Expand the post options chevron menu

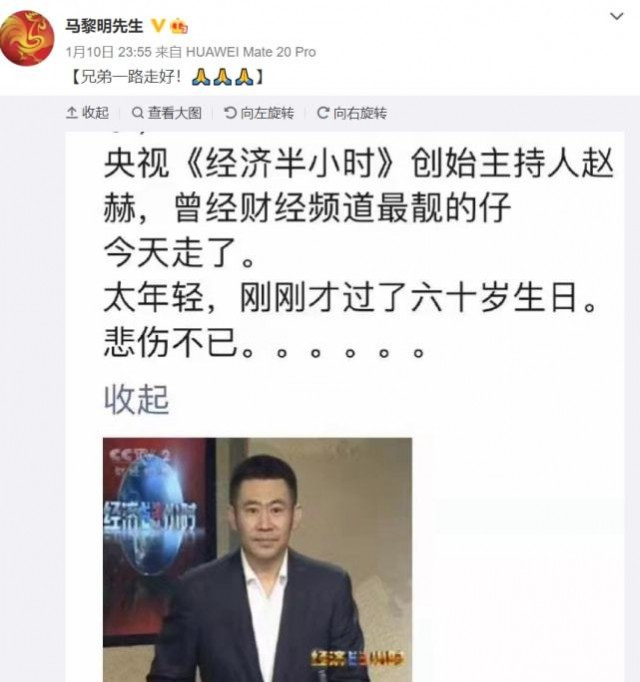coord(617,17)
